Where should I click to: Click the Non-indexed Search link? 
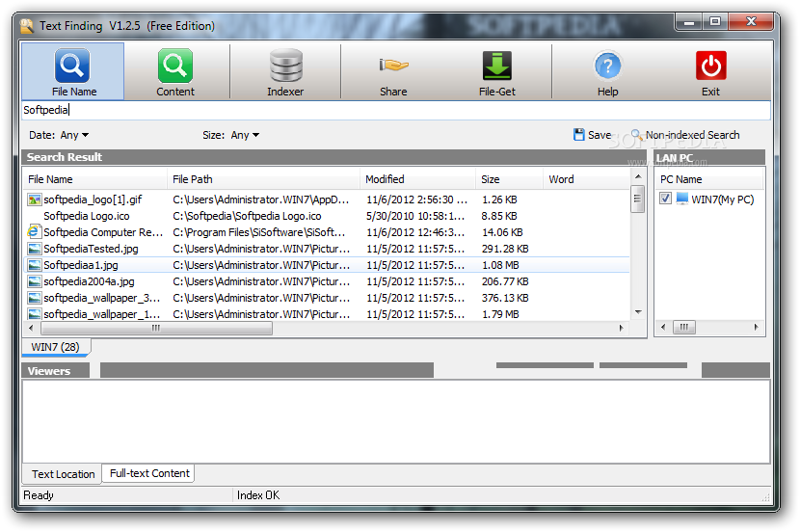click(x=692, y=135)
